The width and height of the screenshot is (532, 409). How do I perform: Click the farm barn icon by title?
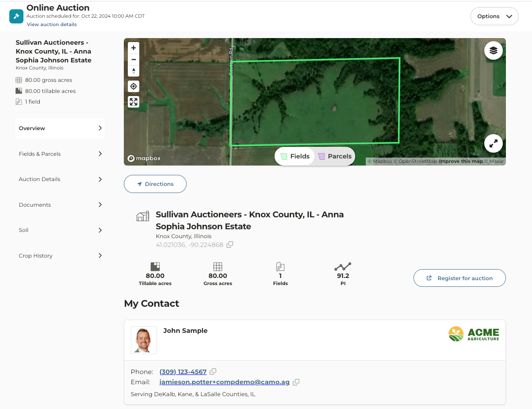click(x=142, y=216)
